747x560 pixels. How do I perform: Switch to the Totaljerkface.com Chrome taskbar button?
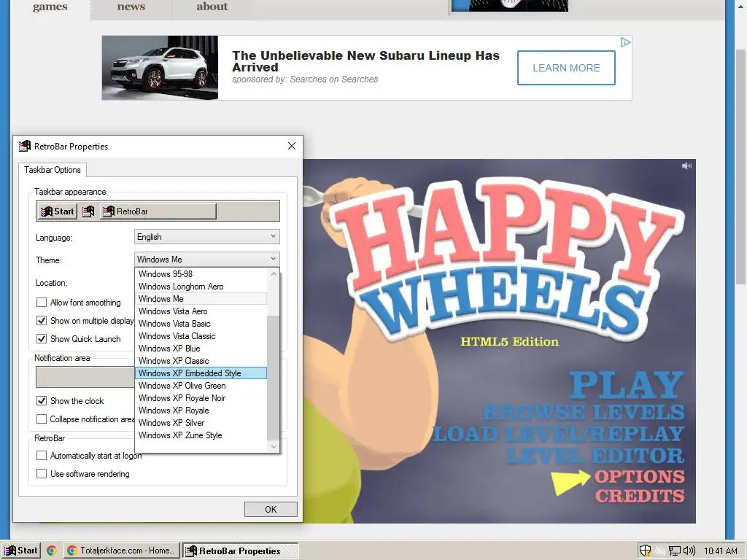pos(122,551)
